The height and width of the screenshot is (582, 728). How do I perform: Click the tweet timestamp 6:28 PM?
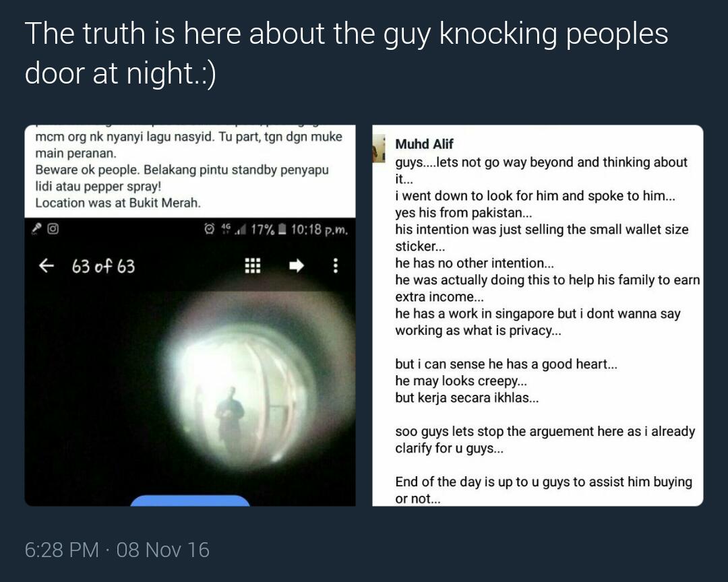coord(62,550)
